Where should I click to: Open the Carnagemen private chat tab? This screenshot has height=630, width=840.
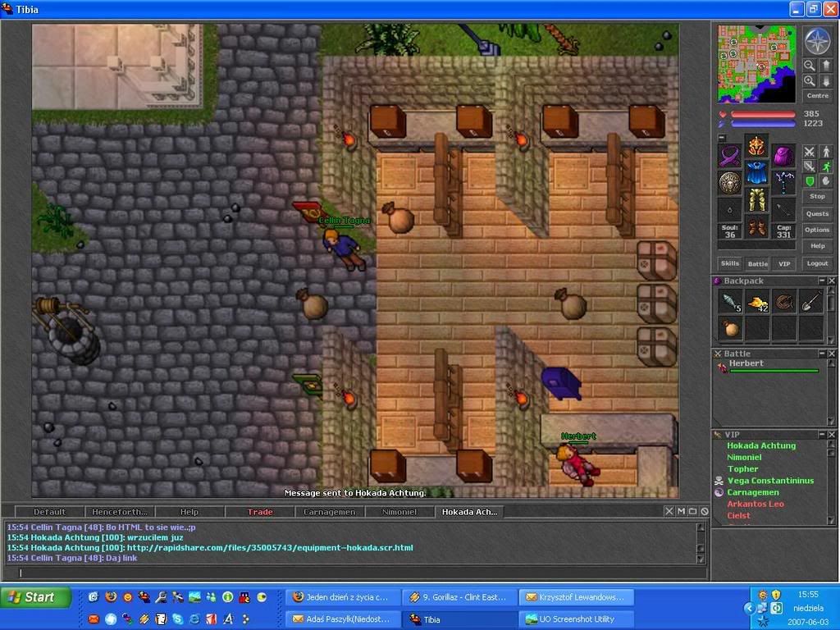click(330, 512)
